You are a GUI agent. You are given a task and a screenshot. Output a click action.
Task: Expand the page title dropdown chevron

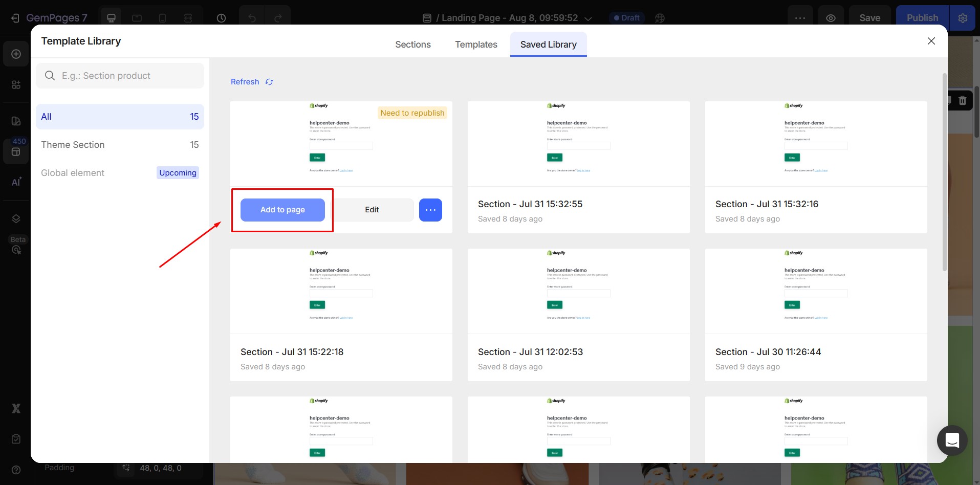tap(588, 18)
